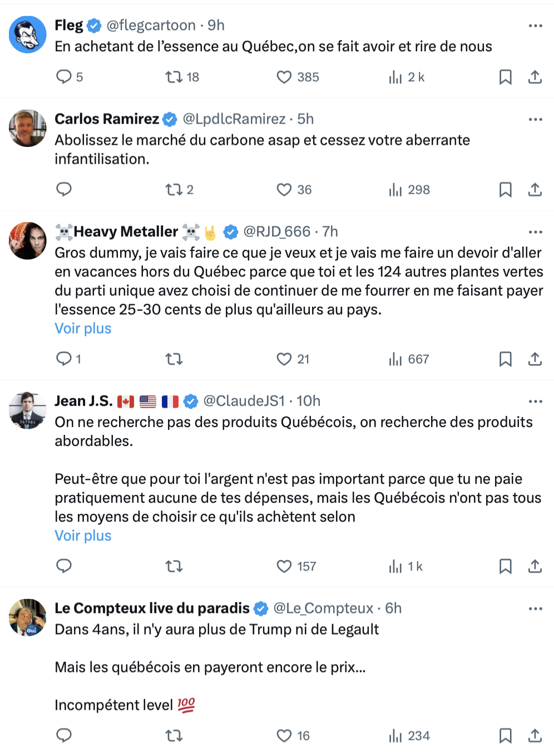Open the three-dot menu on Le Compteux's tweet

535,608
